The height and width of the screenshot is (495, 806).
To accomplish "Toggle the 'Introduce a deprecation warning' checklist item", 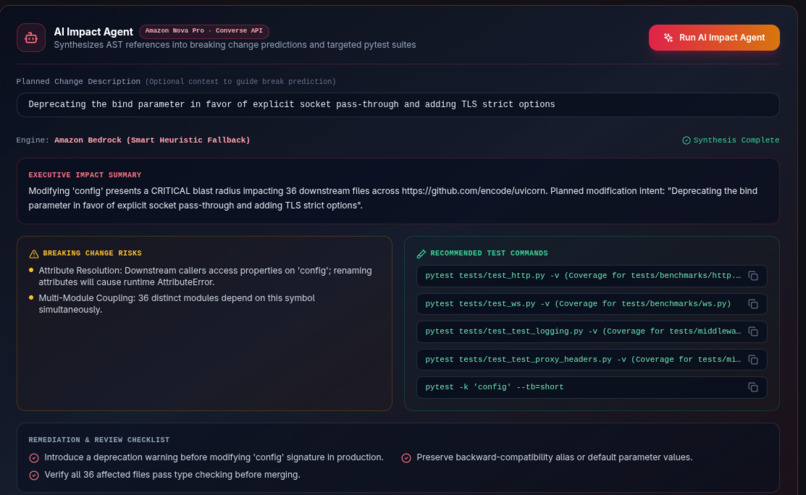I will click(34, 457).
